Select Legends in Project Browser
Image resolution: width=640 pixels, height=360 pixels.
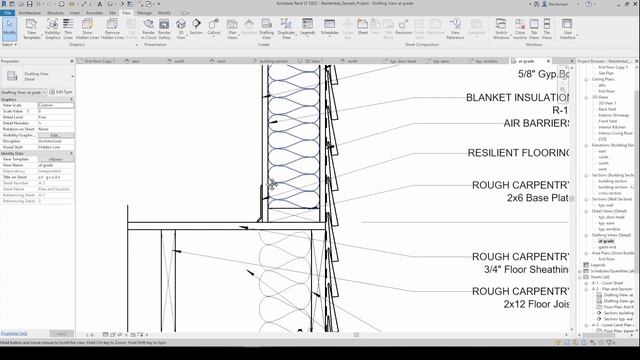[598, 265]
